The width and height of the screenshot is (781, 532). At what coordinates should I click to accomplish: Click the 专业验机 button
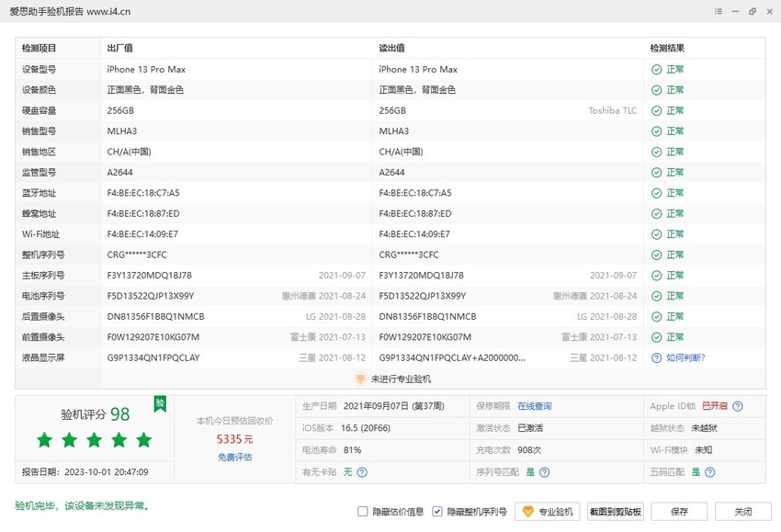(x=548, y=512)
